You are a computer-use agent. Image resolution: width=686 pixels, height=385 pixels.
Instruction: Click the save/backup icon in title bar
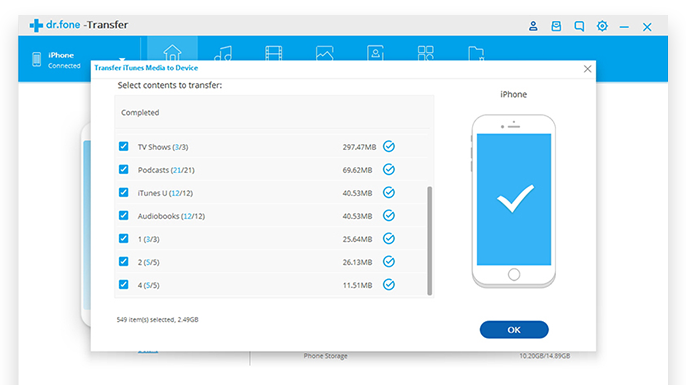[556, 26]
